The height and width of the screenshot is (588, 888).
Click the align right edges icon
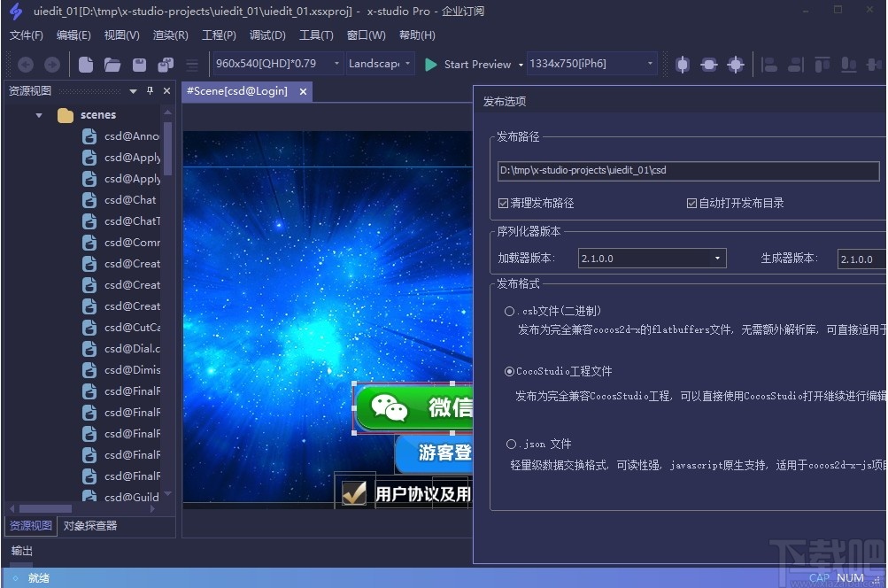(795, 64)
